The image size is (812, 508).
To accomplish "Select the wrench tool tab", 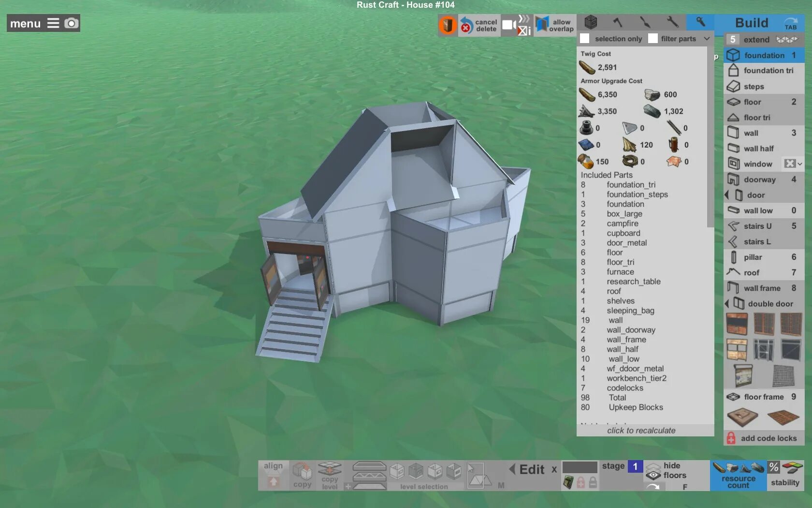I will [x=672, y=22].
